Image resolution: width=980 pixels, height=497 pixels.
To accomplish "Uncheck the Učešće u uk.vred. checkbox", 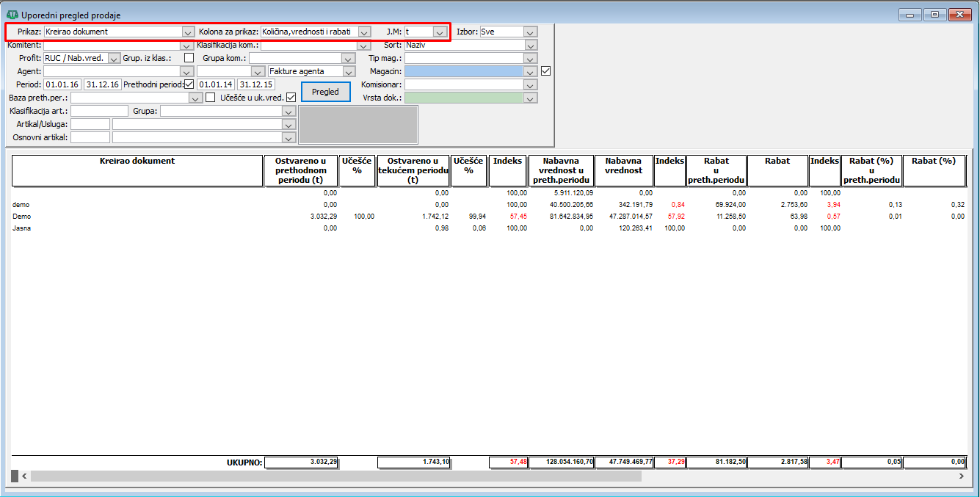I will [291, 97].
